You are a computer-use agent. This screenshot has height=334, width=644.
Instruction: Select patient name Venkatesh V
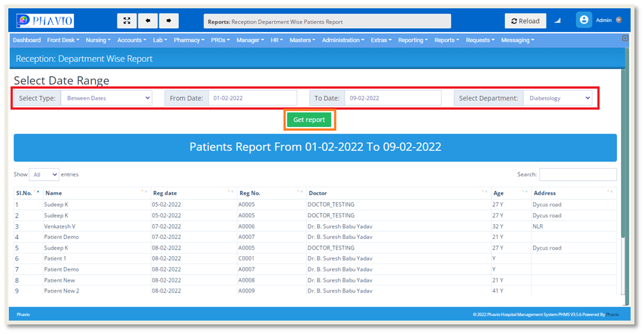click(x=60, y=226)
